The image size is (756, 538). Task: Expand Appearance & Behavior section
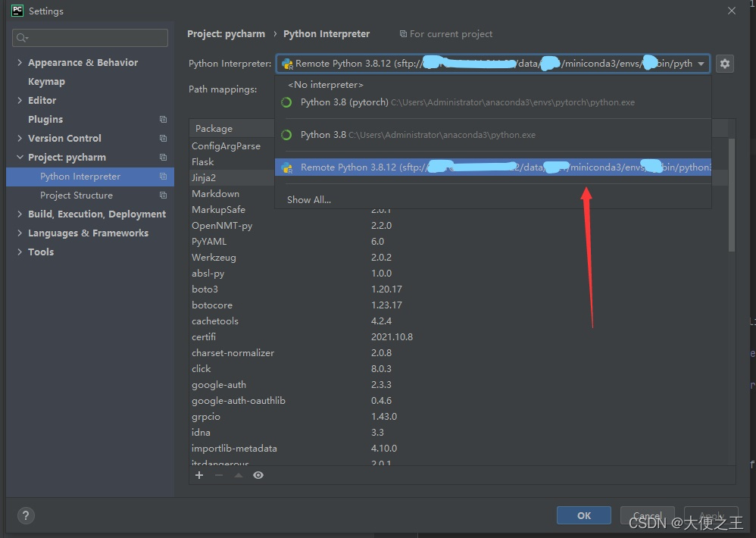(19, 62)
